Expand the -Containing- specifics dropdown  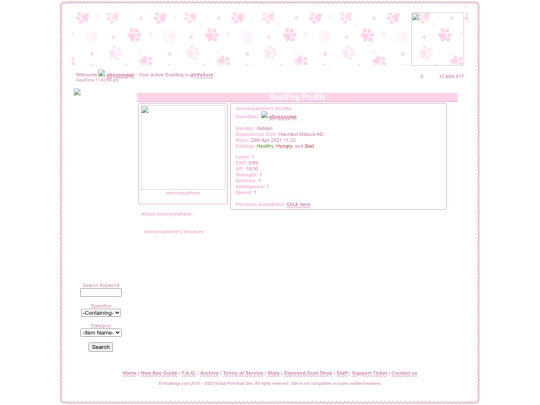pos(101,313)
